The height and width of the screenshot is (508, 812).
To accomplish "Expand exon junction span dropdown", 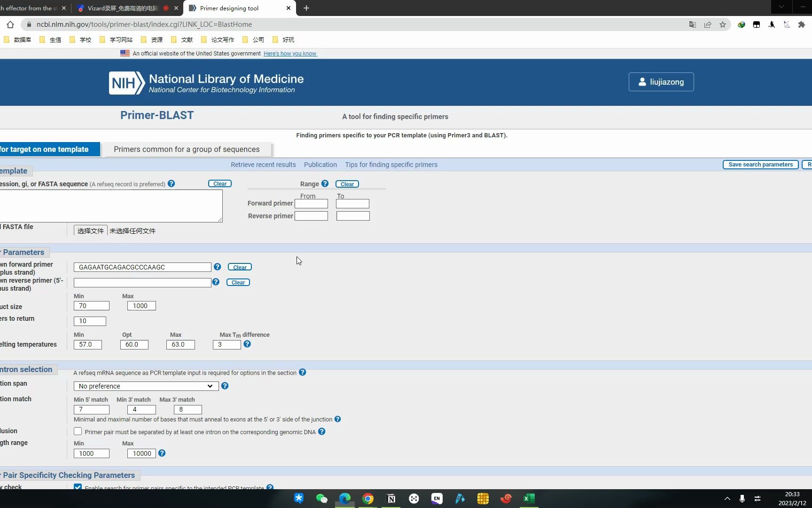I will [x=146, y=386].
